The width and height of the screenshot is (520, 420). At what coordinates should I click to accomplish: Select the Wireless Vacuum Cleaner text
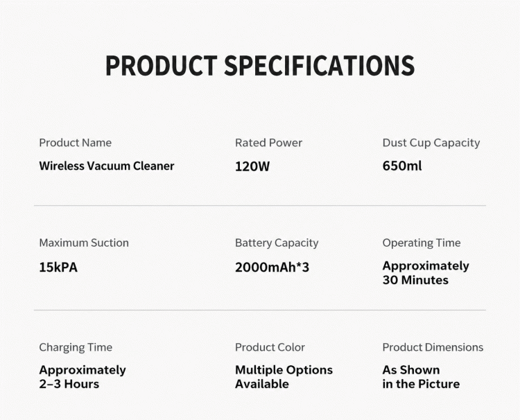pyautogui.click(x=107, y=166)
